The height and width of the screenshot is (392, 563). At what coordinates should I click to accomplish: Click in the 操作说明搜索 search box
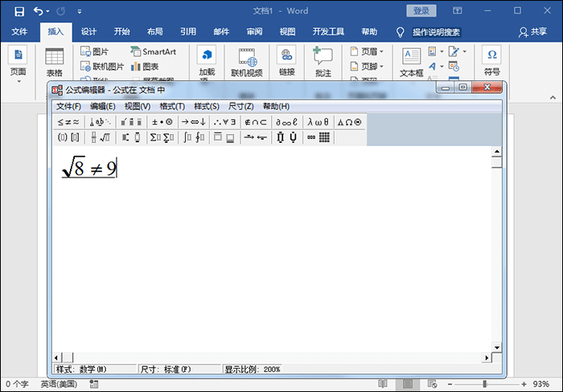436,32
